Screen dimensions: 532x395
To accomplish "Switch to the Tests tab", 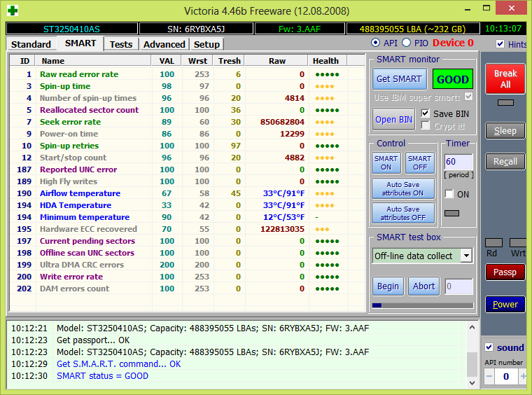I will (121, 44).
